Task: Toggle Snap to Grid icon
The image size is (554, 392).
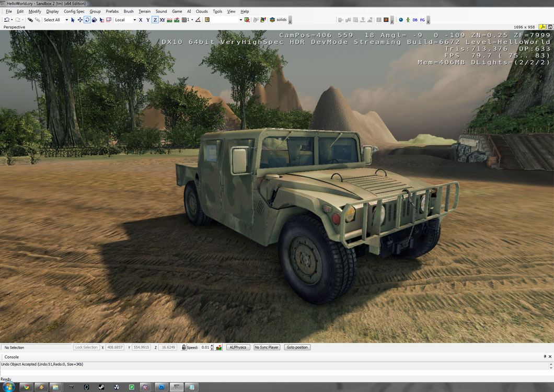Action: point(184,20)
